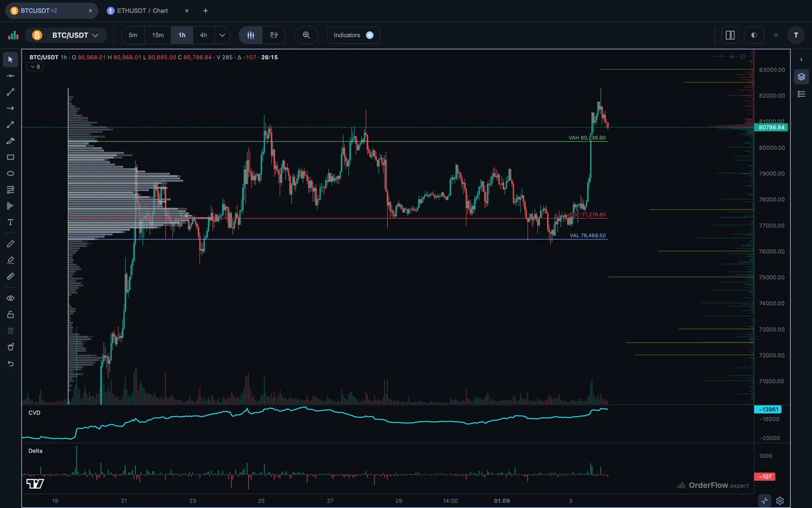Open the user profile T avatar menu
This screenshot has width=812, height=508.
[x=796, y=35]
